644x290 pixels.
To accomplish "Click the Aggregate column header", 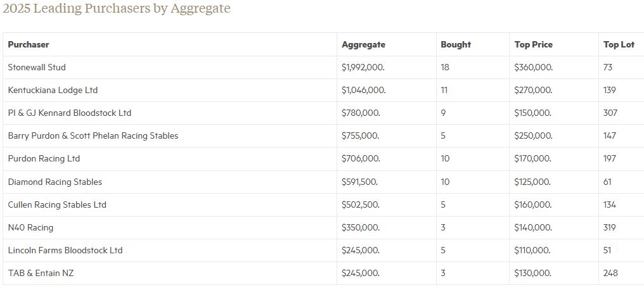I will tap(363, 45).
